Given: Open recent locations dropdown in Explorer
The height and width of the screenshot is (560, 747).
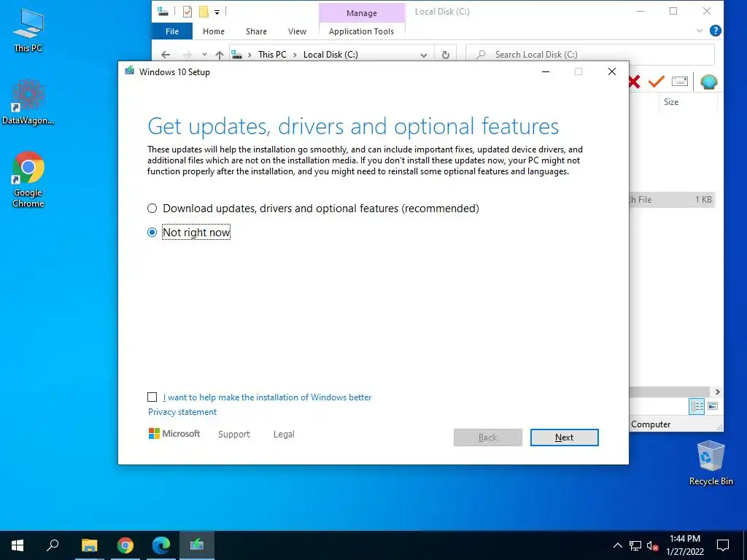Looking at the screenshot, I should [204, 55].
